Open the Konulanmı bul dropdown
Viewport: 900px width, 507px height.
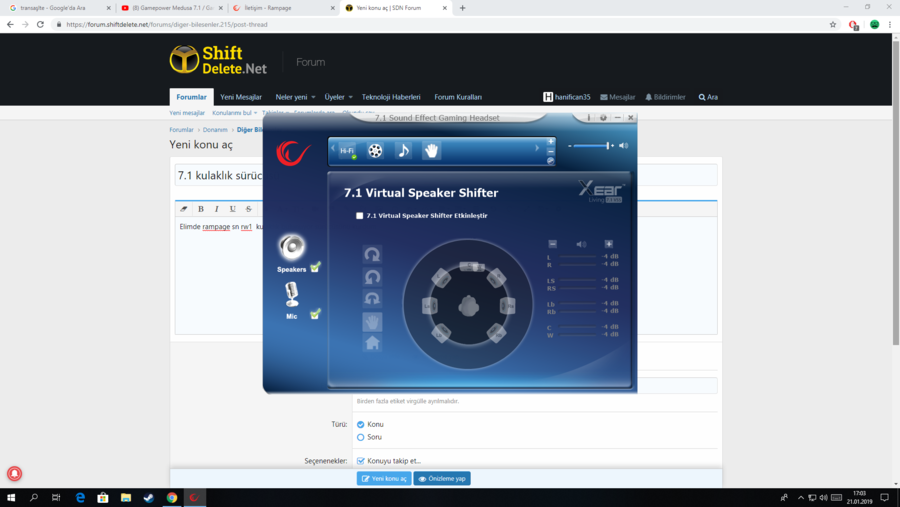pyautogui.click(x=235, y=113)
